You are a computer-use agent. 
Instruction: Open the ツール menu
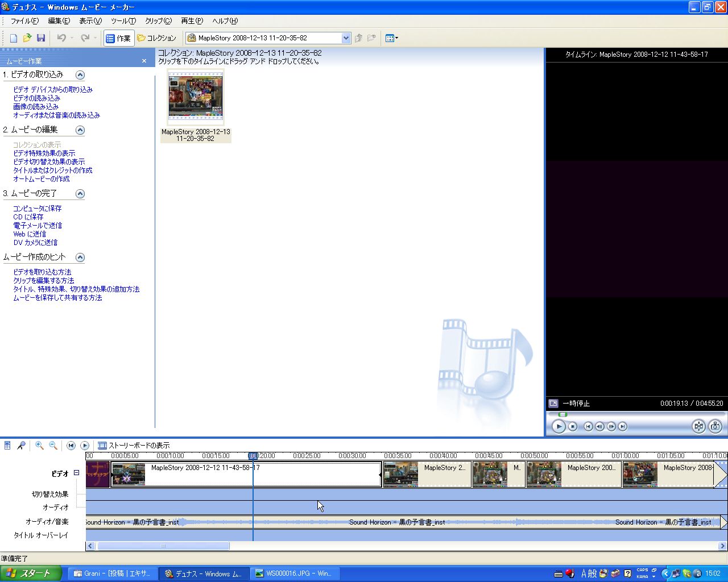point(123,21)
